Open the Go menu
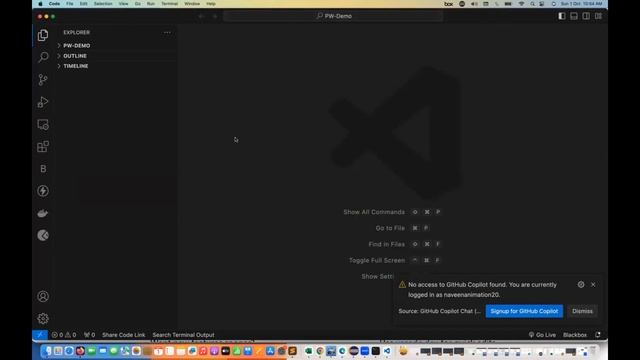The height and width of the screenshot is (360, 640). (138, 4)
